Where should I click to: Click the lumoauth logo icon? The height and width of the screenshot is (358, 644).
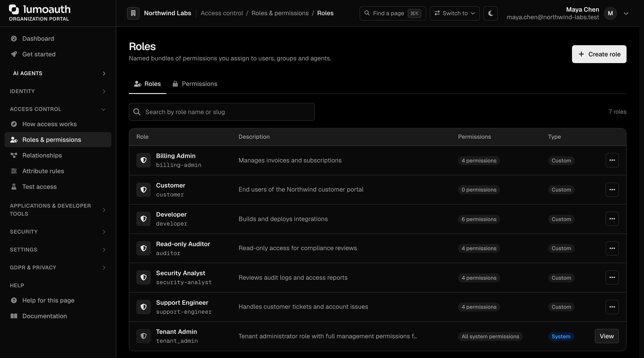(x=14, y=9)
